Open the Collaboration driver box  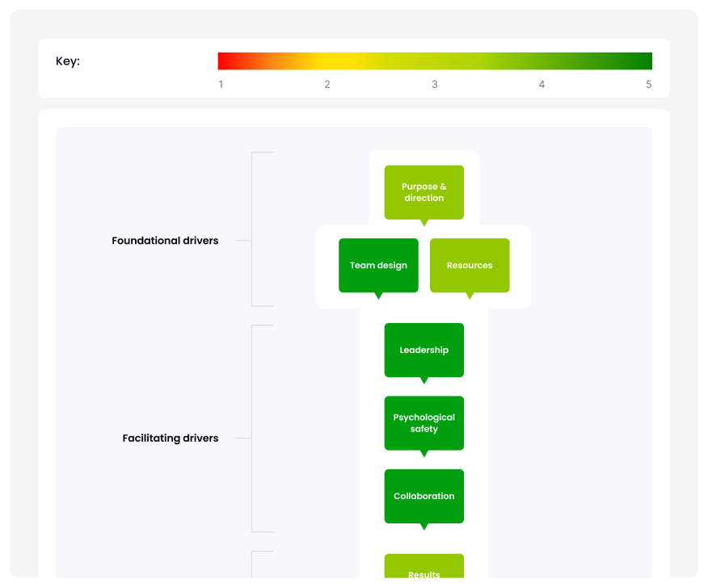coord(424,496)
